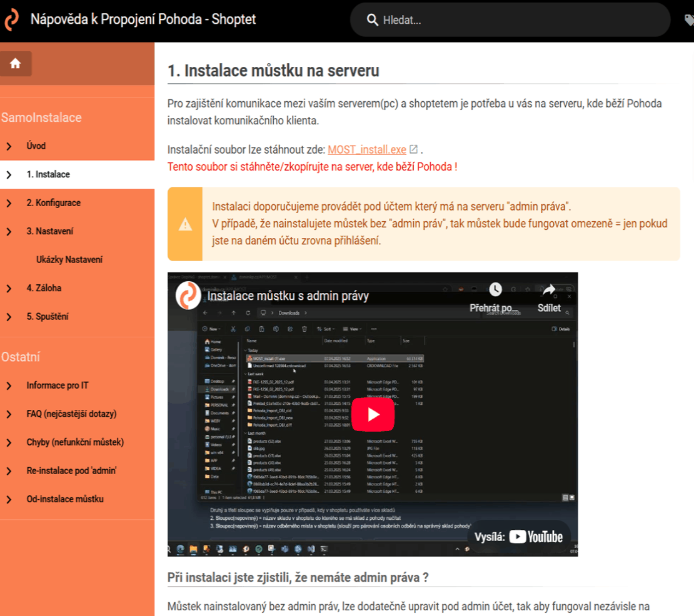The height and width of the screenshot is (616, 694).
Task: Play the YouTube video with the red button
Action: point(373,414)
